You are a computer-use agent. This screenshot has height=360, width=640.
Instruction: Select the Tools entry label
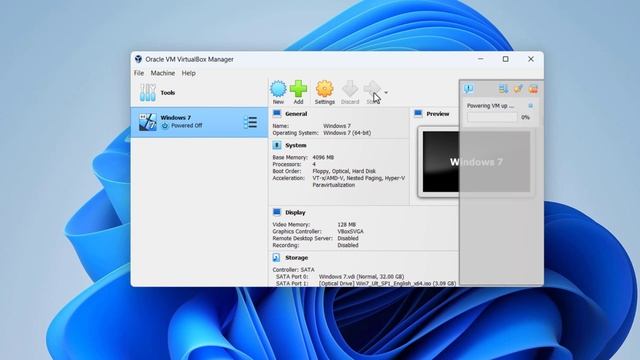pyautogui.click(x=168, y=93)
